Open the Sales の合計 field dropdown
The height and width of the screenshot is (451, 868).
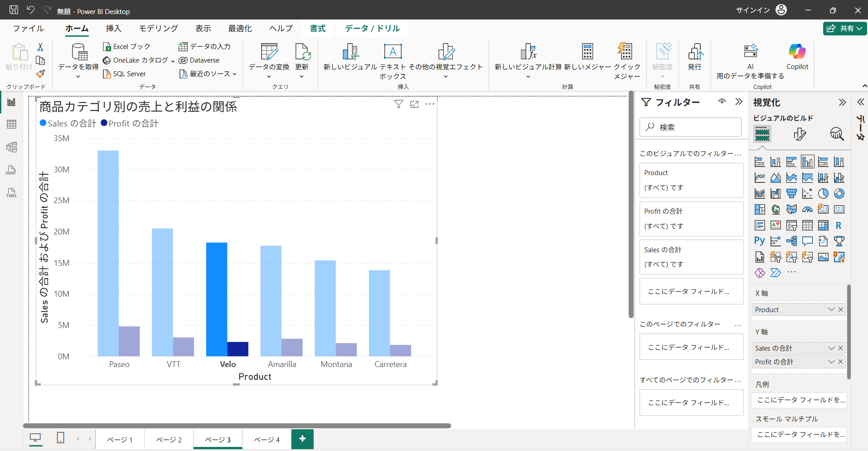click(831, 348)
